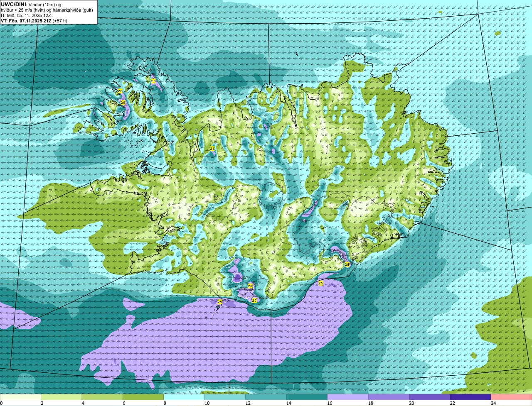Select the legend scale label "12"
Viewport: 532px width, 406px height.
(x=248, y=403)
